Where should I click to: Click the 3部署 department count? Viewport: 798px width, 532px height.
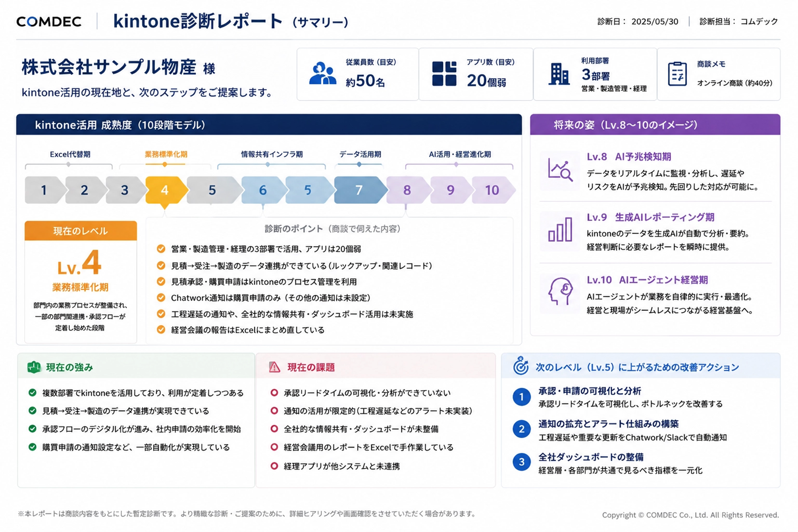(x=596, y=75)
